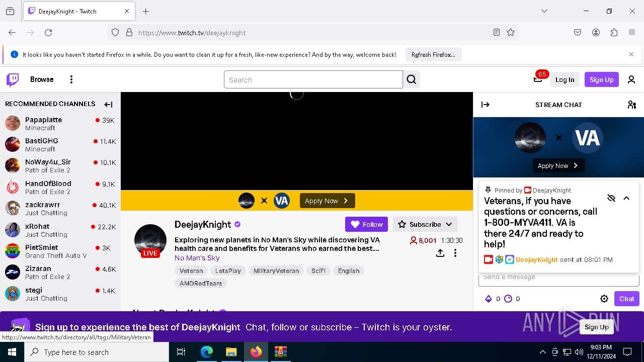The image size is (644, 362).
Task: Collapse the Recommended Channels sidebar
Action: pos(108,105)
